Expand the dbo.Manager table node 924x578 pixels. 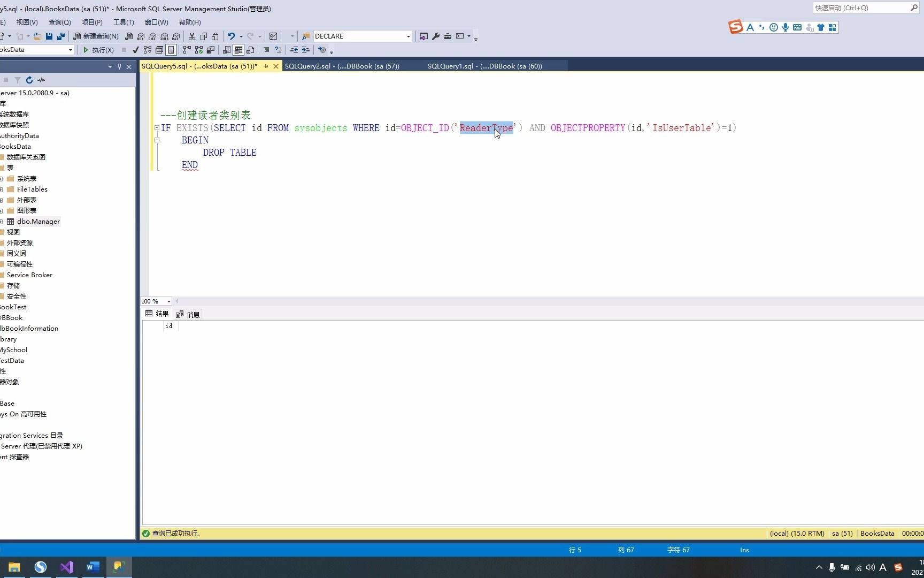(x=2, y=221)
